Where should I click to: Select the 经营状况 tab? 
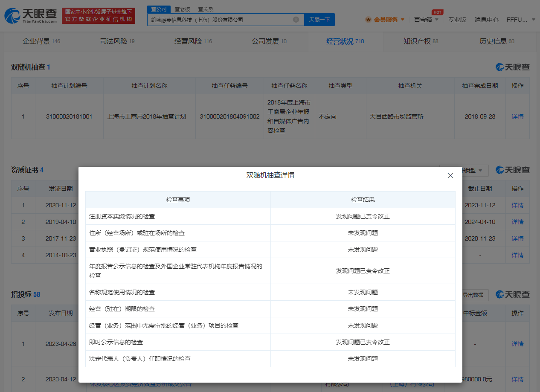click(x=345, y=41)
